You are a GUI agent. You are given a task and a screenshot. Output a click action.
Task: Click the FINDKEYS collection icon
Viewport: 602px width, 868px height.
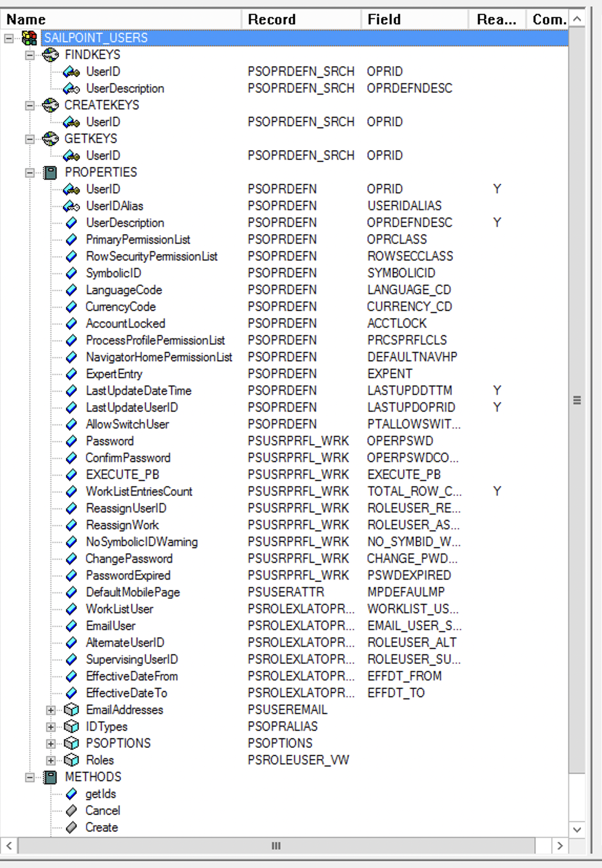(x=50, y=55)
